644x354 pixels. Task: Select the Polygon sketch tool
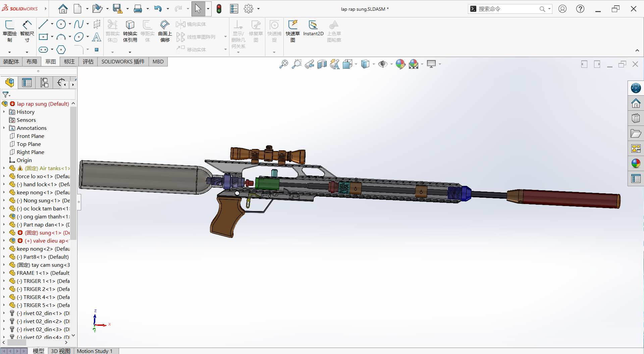(61, 50)
